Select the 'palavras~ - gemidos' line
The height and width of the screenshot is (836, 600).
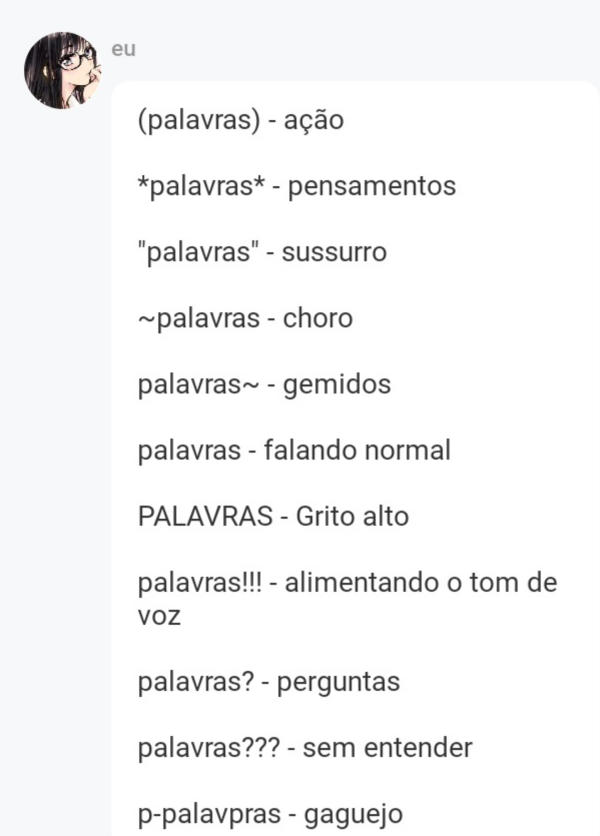point(264,384)
